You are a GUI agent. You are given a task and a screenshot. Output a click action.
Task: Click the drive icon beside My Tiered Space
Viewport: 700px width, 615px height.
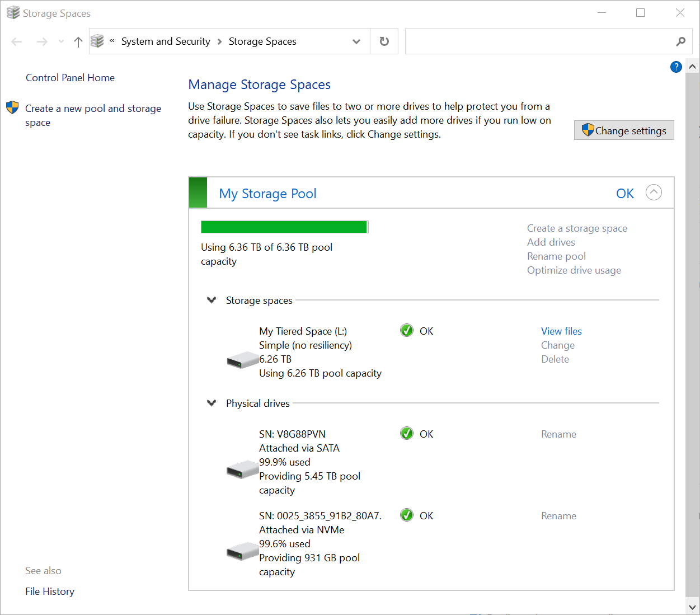(242, 359)
